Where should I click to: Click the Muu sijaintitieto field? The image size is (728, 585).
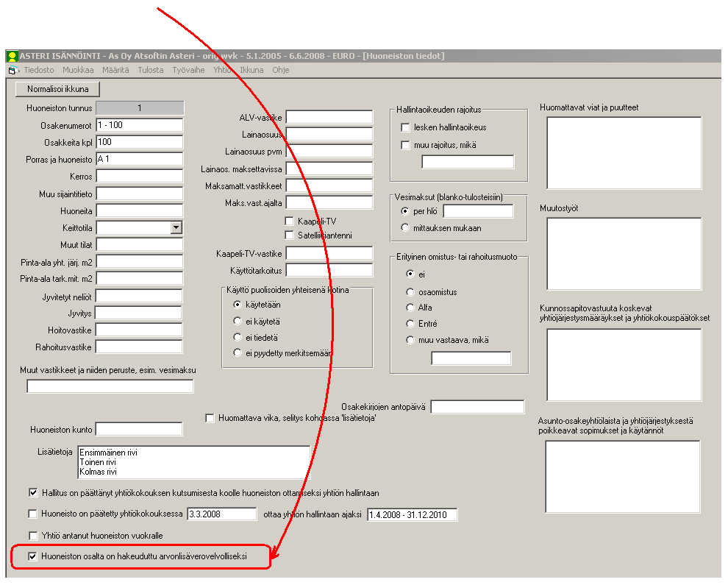tap(139, 194)
